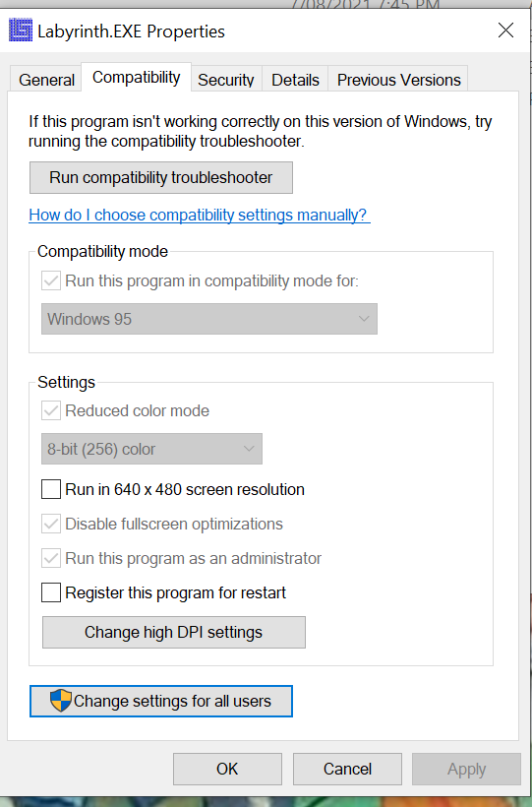Click the 'Labyrinth.EXE Properties' title text
The width and height of the screenshot is (532, 807).
[x=131, y=31]
